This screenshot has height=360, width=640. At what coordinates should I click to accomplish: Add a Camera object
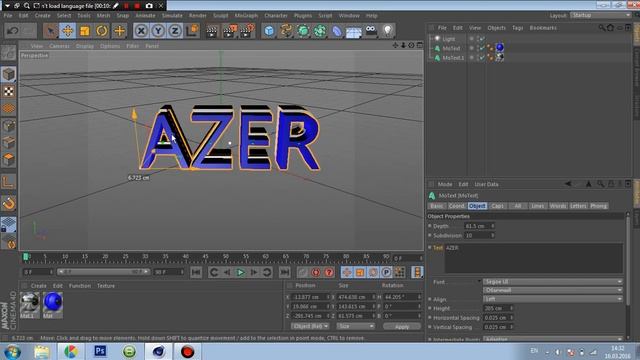[371, 30]
